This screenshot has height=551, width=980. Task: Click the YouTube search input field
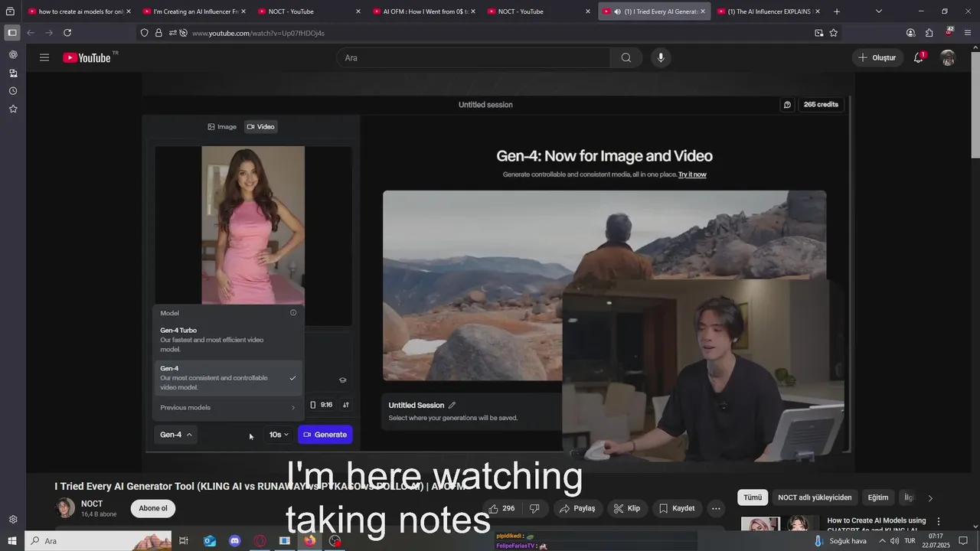473,57
